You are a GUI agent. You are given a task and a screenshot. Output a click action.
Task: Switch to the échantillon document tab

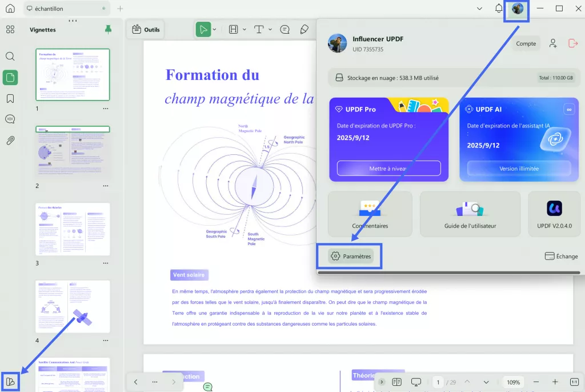60,8
